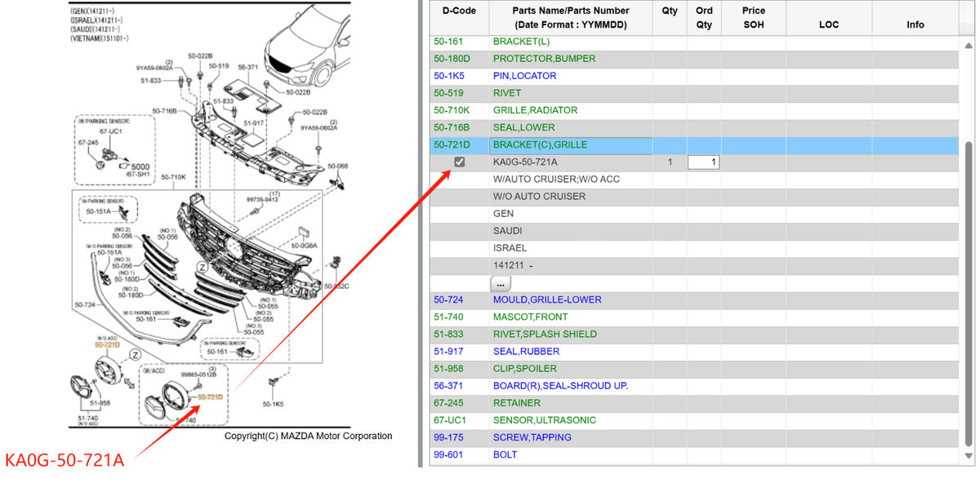
Task: Open the 50-724 MOULD,GRILLE-LOWER entry
Action: tap(694, 299)
